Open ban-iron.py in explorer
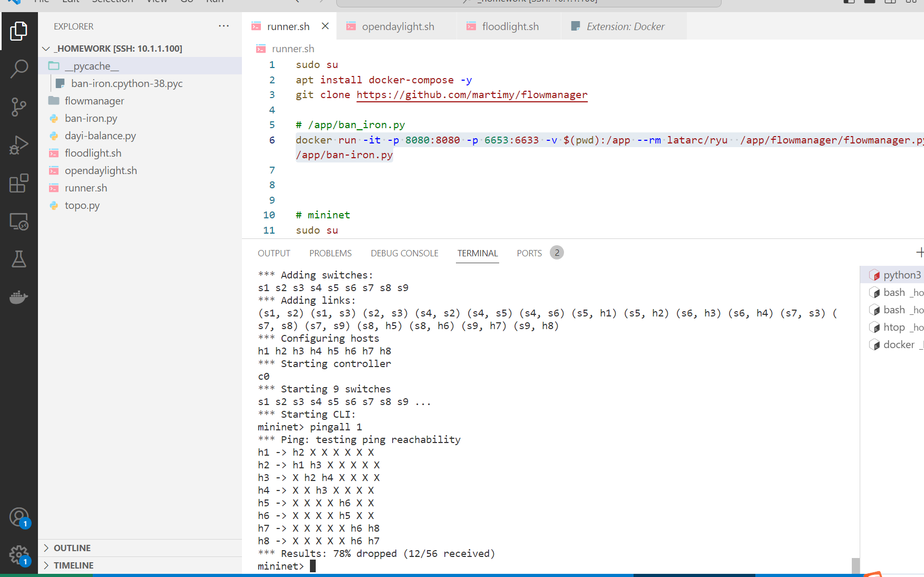This screenshot has width=924, height=577. point(140,118)
